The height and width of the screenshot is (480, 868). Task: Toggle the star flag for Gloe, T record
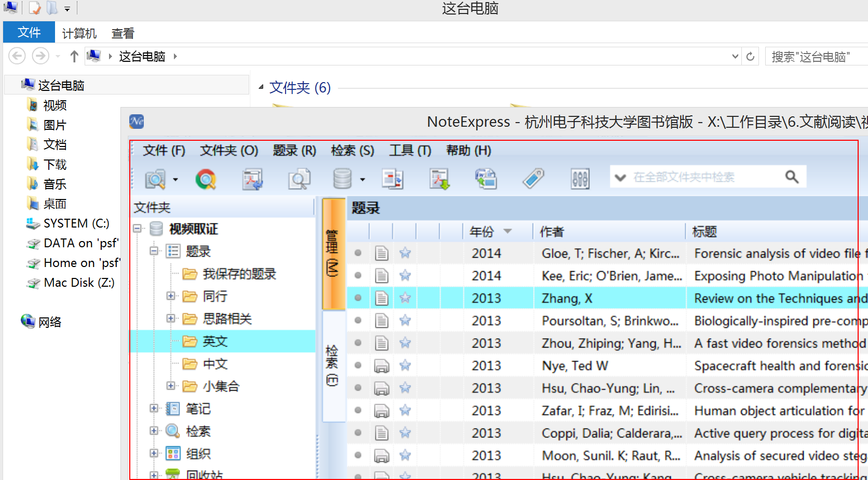[x=405, y=253]
